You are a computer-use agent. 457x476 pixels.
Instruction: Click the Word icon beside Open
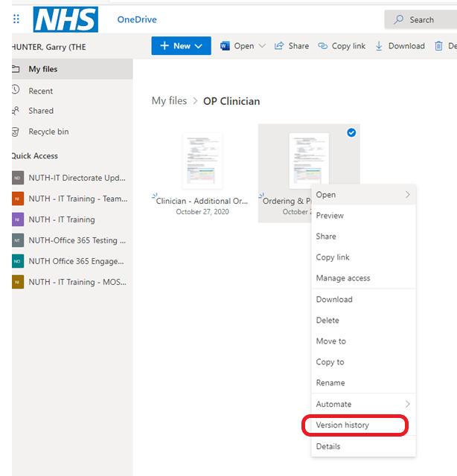coord(225,46)
